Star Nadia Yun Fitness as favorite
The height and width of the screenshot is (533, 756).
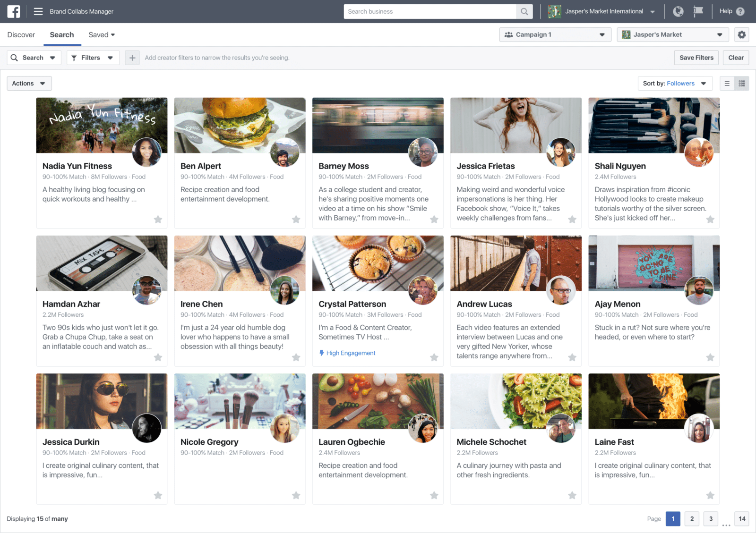(158, 219)
